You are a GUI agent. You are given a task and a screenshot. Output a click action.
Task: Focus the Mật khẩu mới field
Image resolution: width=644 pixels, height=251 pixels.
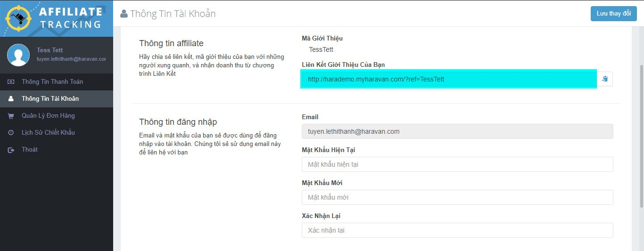tap(457, 197)
